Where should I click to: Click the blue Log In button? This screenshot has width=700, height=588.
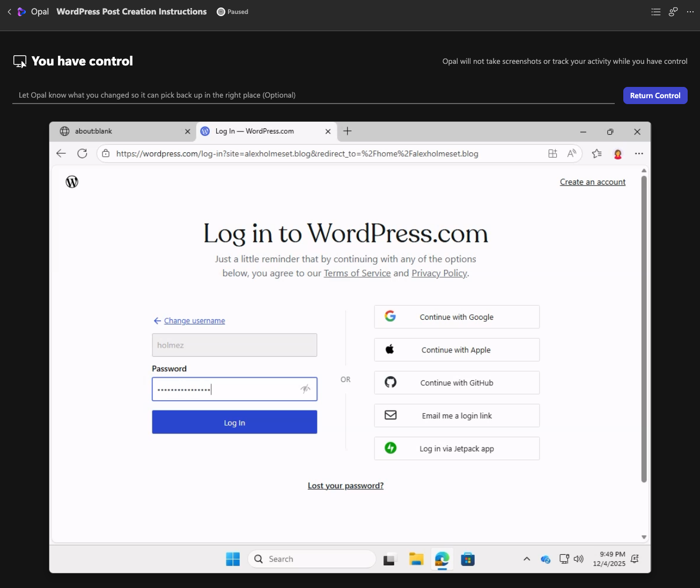[234, 422]
